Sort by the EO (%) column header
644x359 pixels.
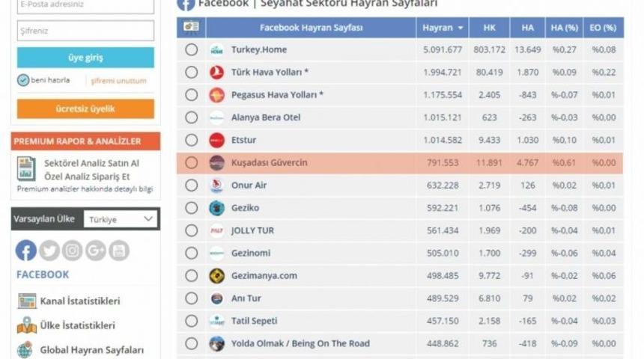(604, 28)
